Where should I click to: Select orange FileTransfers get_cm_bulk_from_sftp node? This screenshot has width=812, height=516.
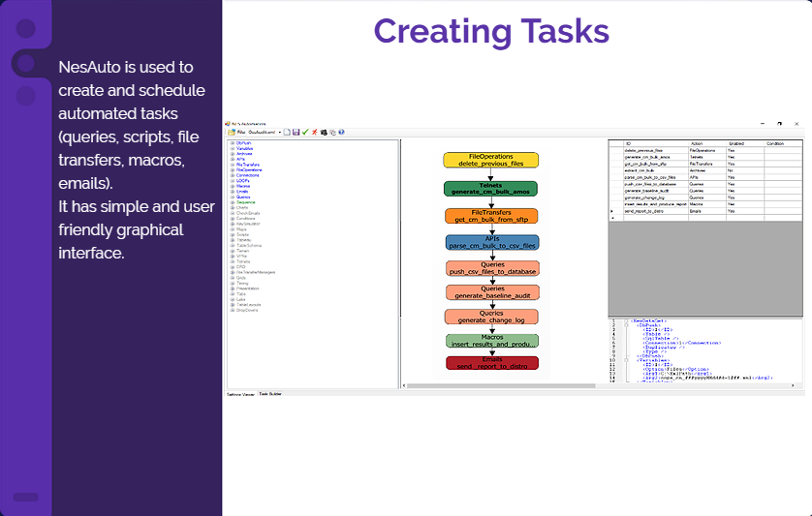tap(491, 216)
